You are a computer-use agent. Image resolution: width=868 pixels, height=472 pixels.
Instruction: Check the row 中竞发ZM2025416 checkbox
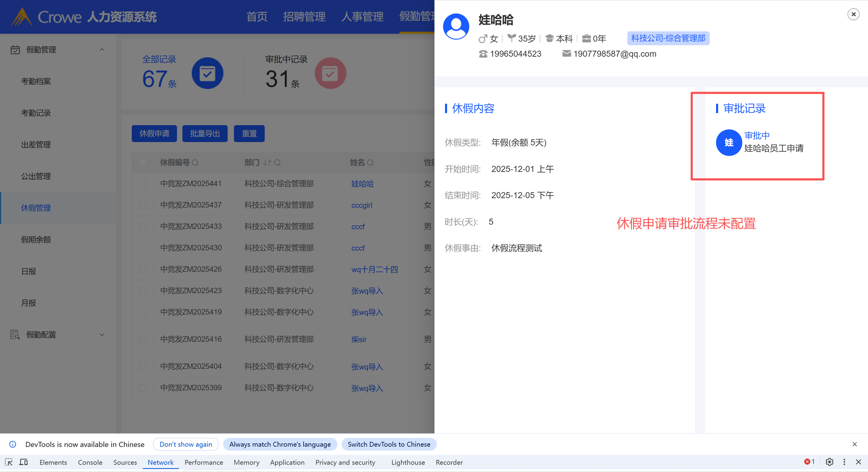[x=143, y=339]
